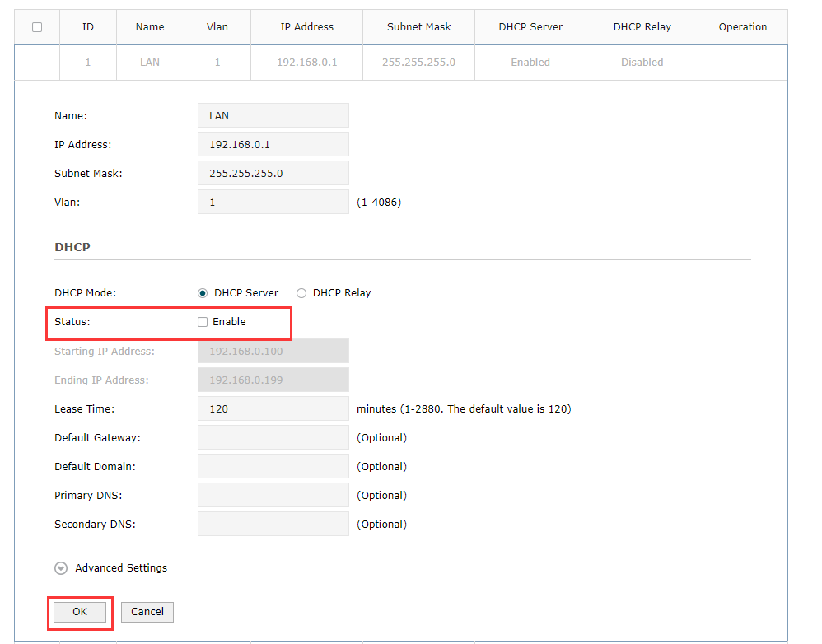Select the Ending IP Address field 192.168.0.199
This screenshot has height=644, width=822.
273,380
